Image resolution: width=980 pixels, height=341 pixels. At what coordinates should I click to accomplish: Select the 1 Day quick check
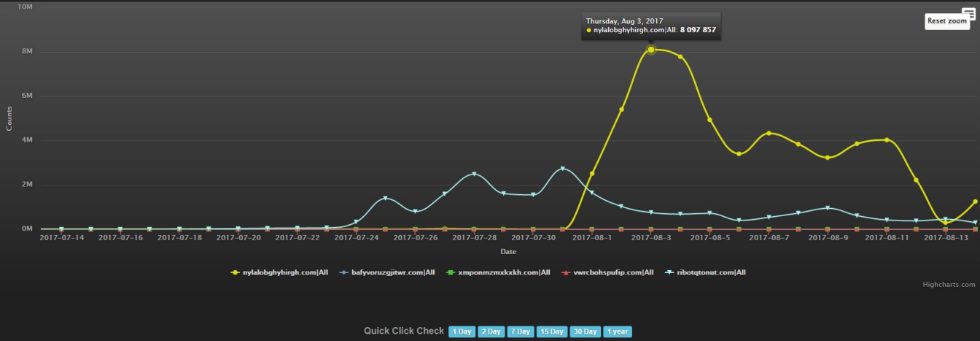click(x=462, y=332)
